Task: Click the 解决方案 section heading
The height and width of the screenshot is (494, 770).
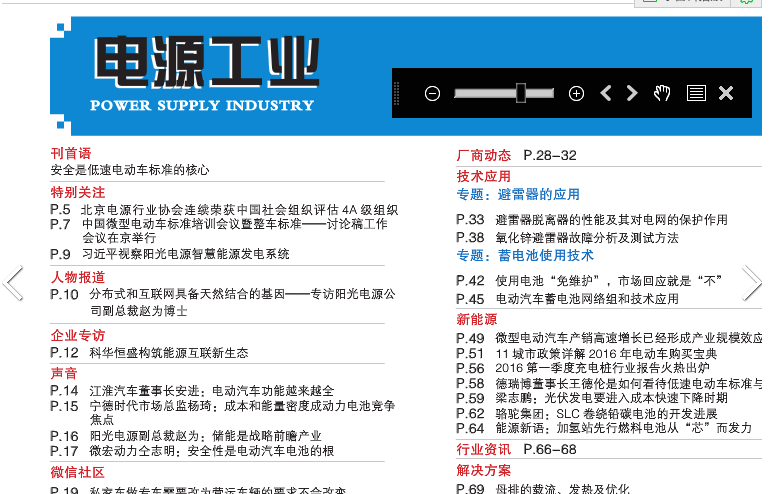Action: [484, 470]
